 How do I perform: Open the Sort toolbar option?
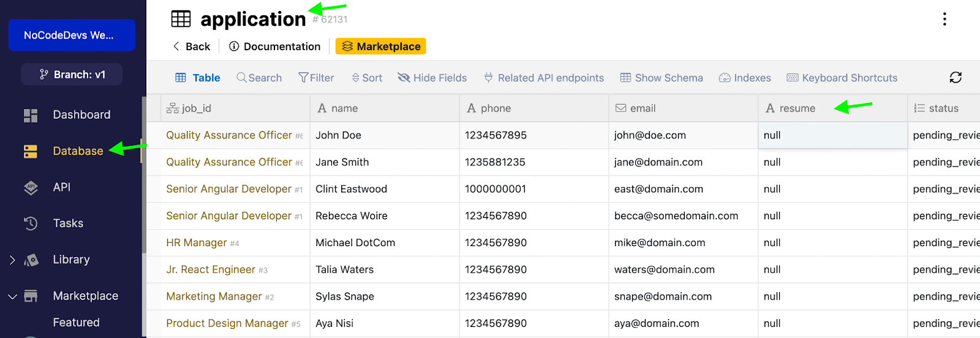[367, 78]
